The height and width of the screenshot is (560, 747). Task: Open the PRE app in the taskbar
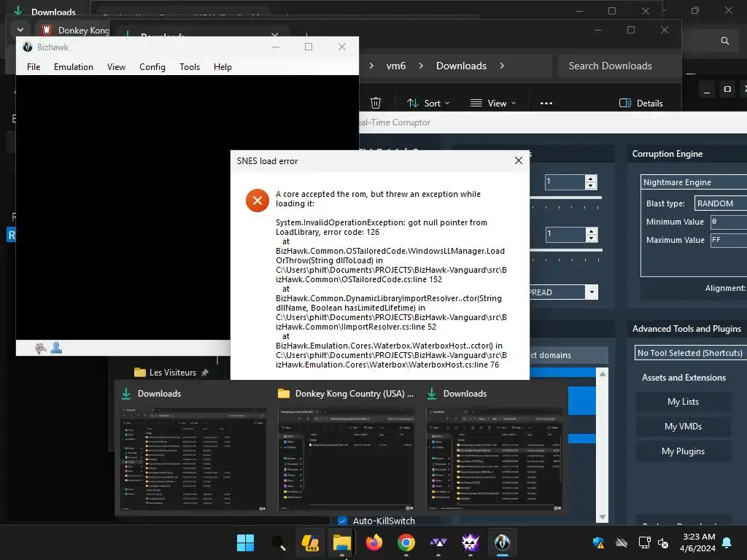(310, 542)
